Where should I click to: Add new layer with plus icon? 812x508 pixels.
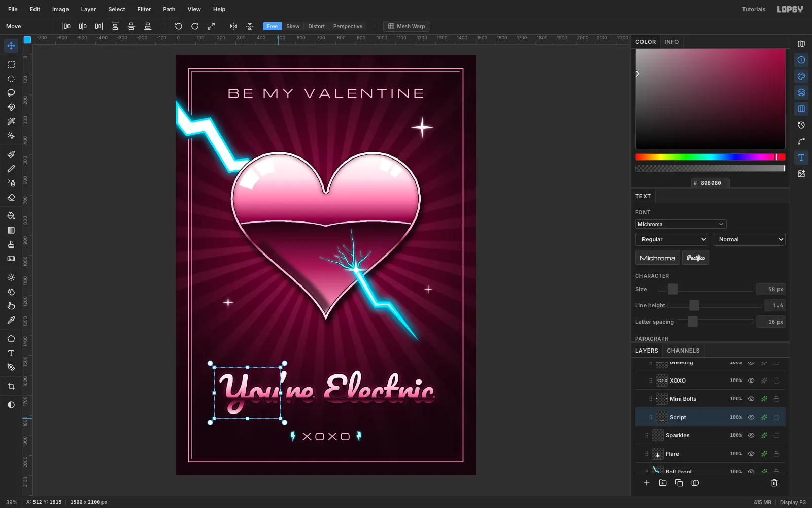pos(647,483)
